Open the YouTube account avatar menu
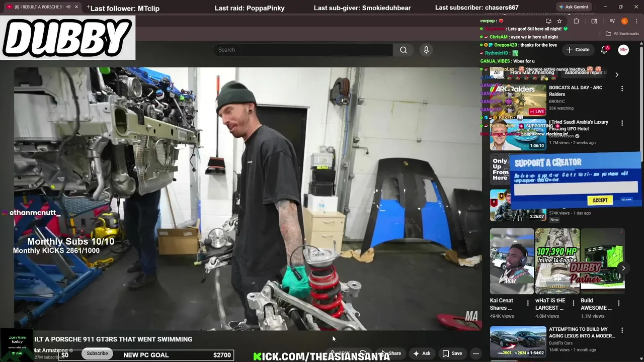 coord(623,50)
